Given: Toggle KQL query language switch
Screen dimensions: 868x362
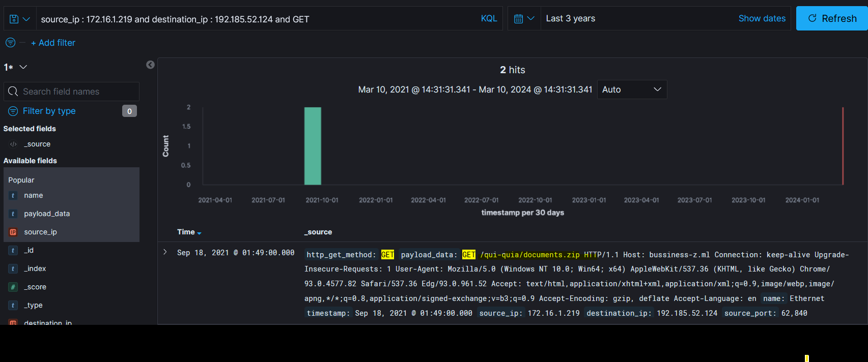Looking at the screenshot, I should (489, 19).
